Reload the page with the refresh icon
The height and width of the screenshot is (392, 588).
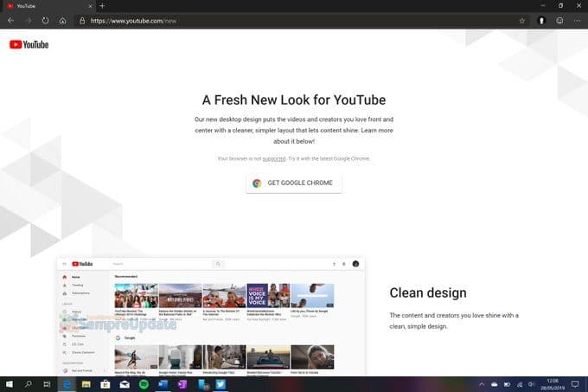coord(45,21)
